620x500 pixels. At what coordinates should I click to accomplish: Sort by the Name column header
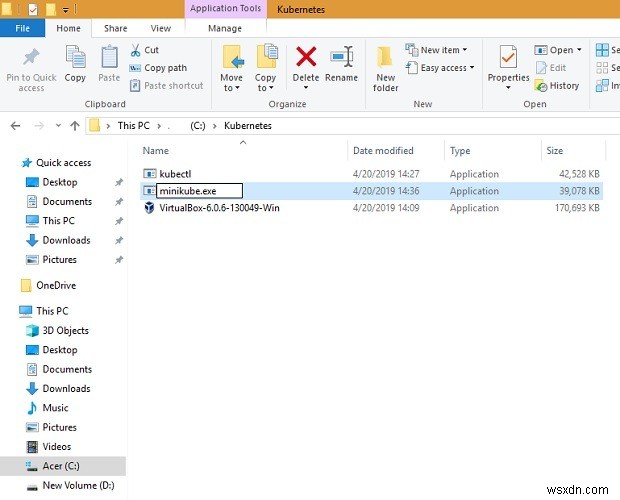click(x=156, y=151)
